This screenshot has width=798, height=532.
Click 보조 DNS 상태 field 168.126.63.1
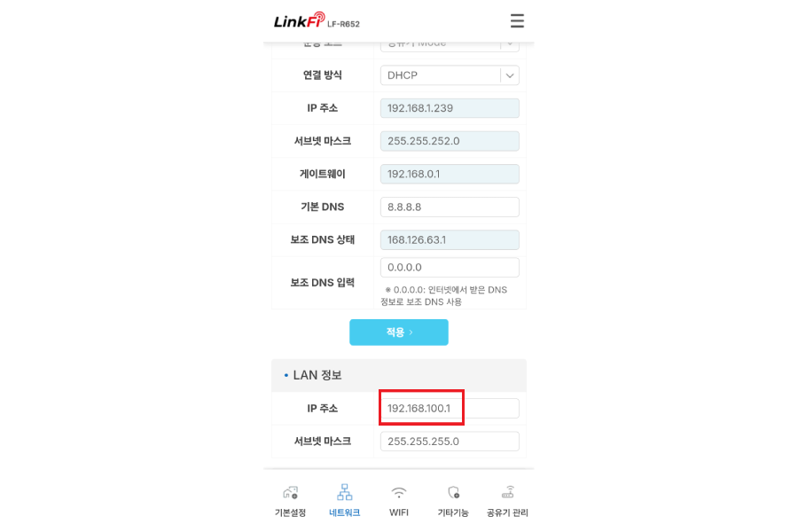[x=450, y=239]
